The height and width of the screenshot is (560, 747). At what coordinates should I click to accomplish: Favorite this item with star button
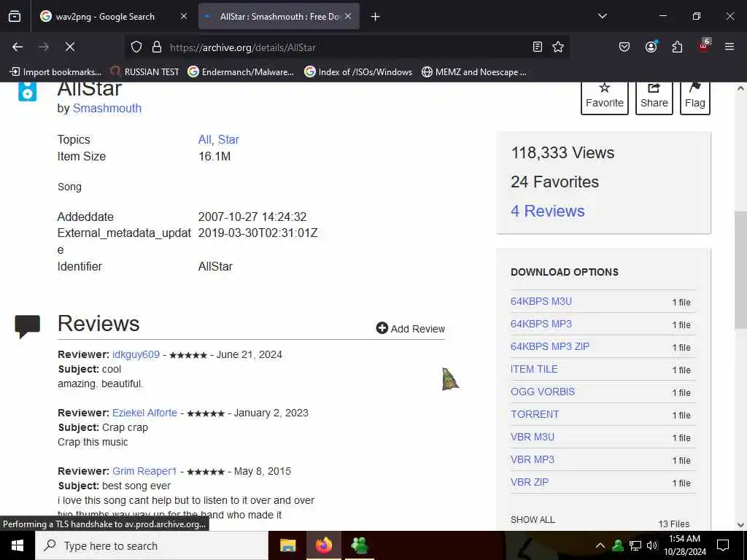coord(605,97)
